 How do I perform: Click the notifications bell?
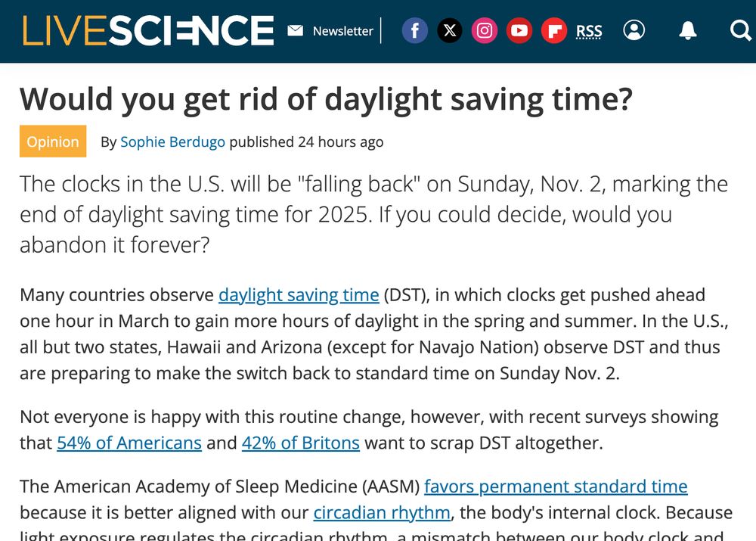[687, 30]
